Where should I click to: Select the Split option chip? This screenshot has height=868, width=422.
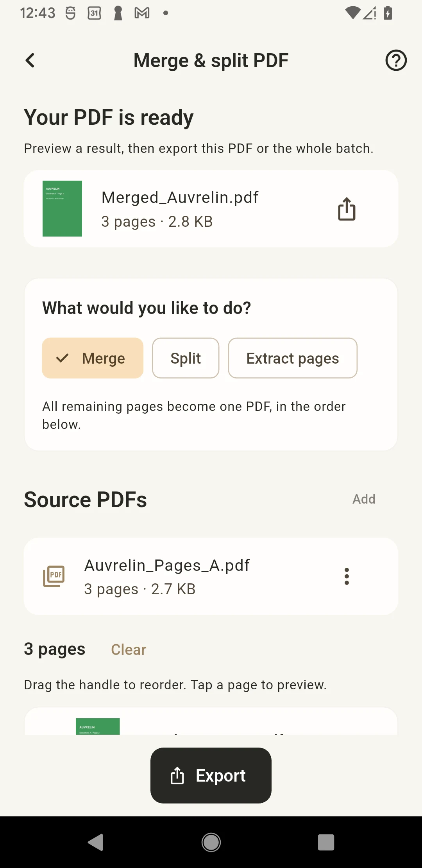(x=186, y=358)
